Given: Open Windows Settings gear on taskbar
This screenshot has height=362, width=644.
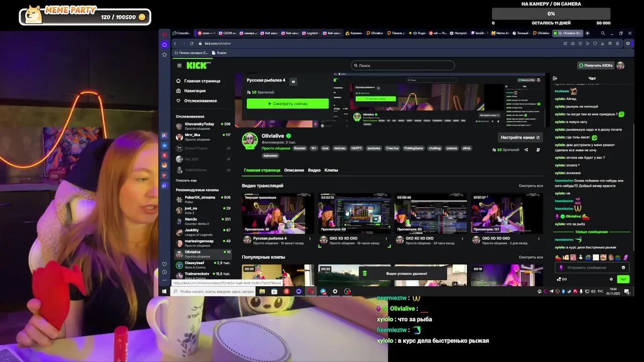Looking at the screenshot, I should [335, 291].
